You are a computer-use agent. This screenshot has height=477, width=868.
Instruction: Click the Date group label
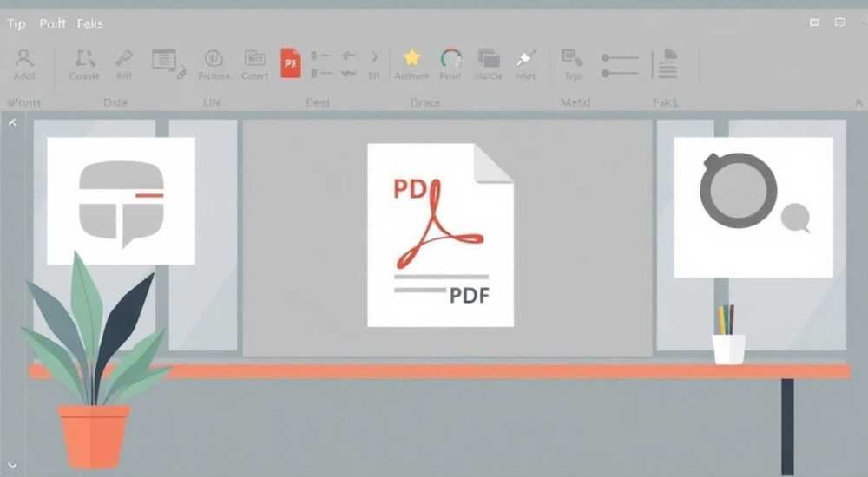coord(115,102)
